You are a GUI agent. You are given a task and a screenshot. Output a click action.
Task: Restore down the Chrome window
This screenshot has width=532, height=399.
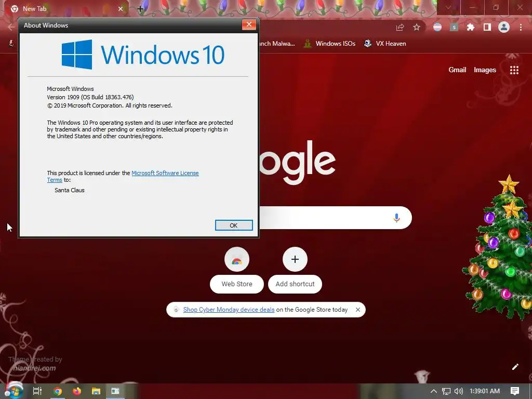(496, 7)
